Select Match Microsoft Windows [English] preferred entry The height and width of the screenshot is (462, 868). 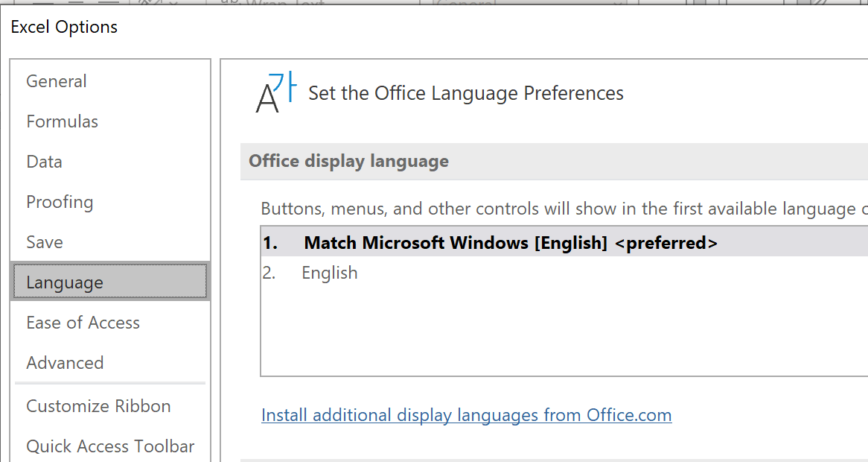[511, 243]
